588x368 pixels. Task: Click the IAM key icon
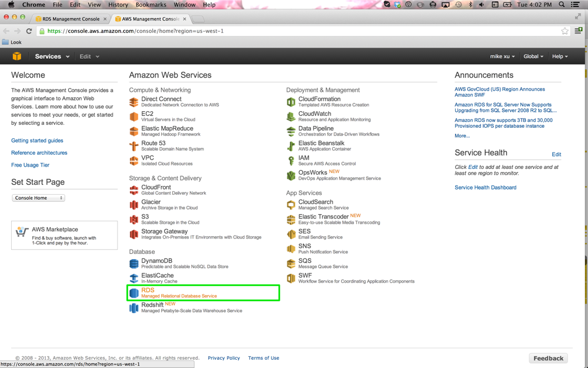[291, 161]
